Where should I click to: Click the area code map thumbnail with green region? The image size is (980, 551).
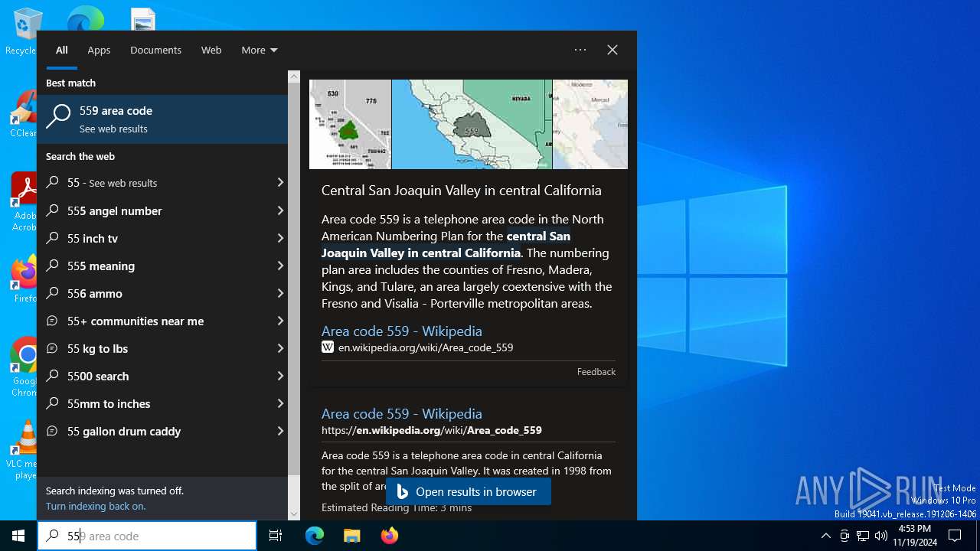click(350, 124)
